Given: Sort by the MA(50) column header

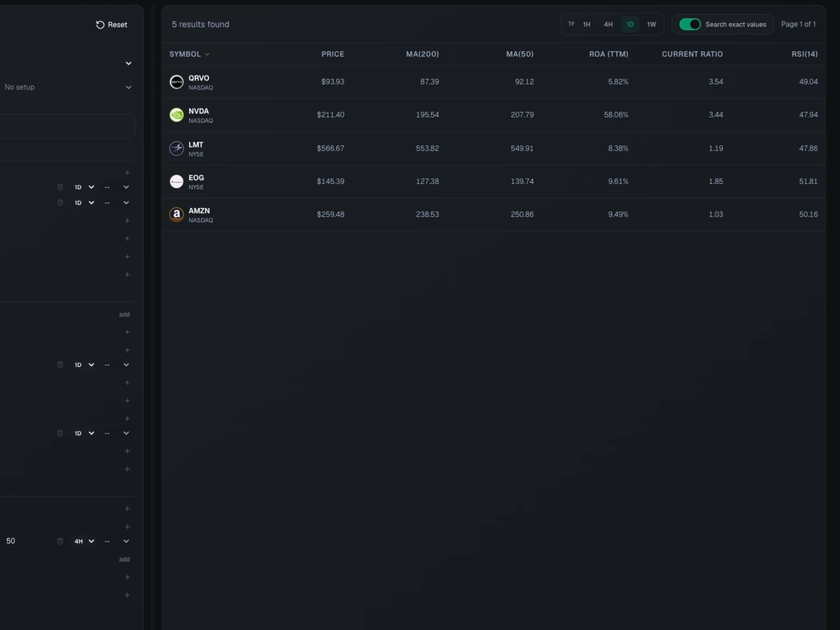Looking at the screenshot, I should pyautogui.click(x=519, y=55).
